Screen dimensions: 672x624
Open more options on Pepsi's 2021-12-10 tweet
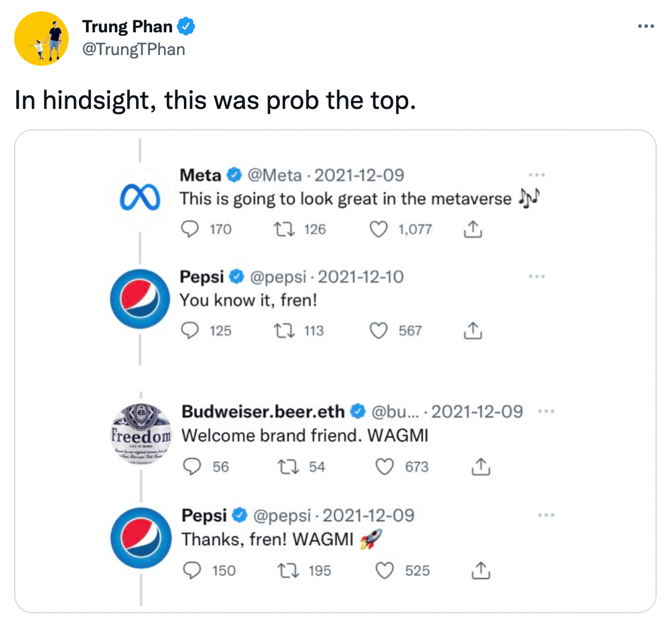[536, 276]
